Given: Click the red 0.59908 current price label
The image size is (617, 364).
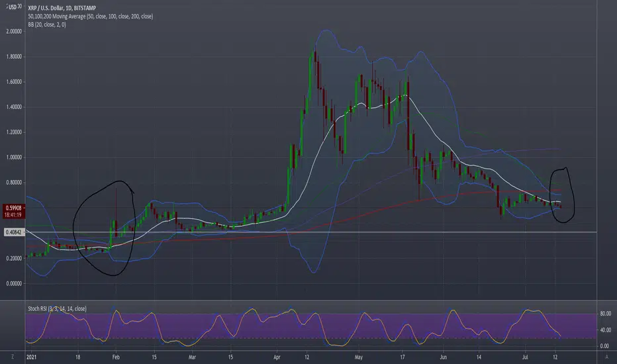Looking at the screenshot, I should tap(14, 208).
